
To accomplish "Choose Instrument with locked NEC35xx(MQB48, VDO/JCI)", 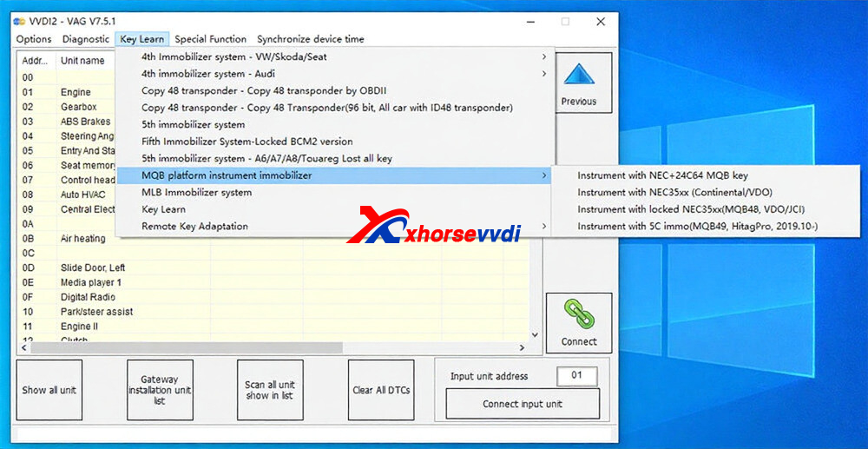I will (706, 209).
